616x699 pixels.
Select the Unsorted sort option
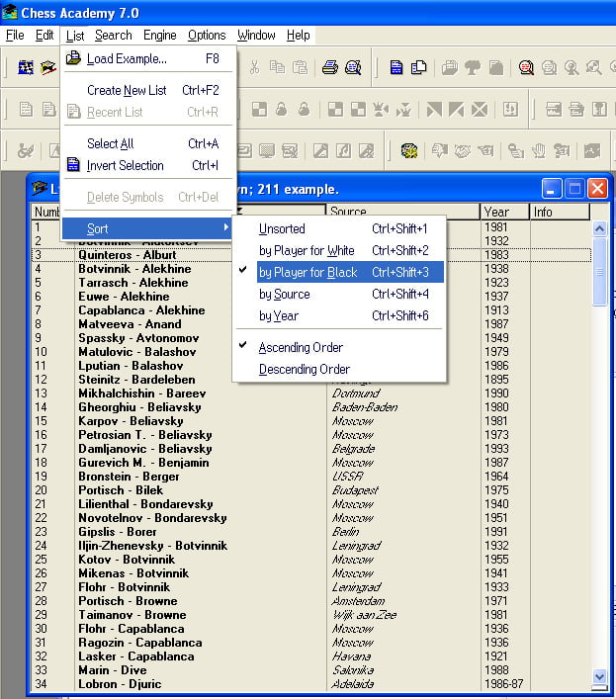(x=340, y=228)
